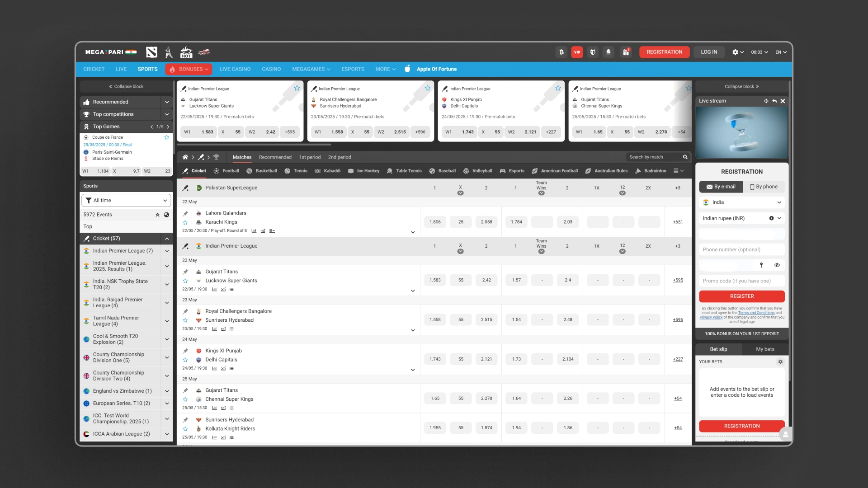The height and width of the screenshot is (488, 868).
Task: Expand more markets for Lahore Qalandars match
Action: point(413,232)
